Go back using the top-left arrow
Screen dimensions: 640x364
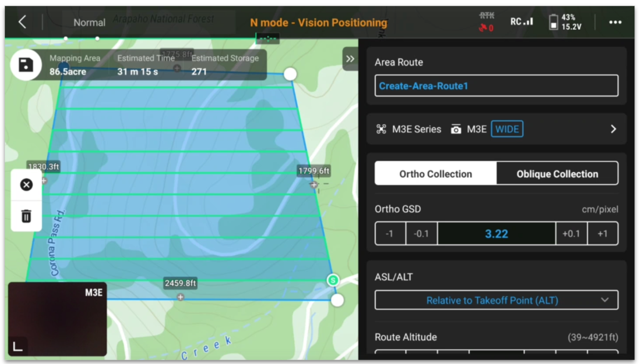(22, 22)
